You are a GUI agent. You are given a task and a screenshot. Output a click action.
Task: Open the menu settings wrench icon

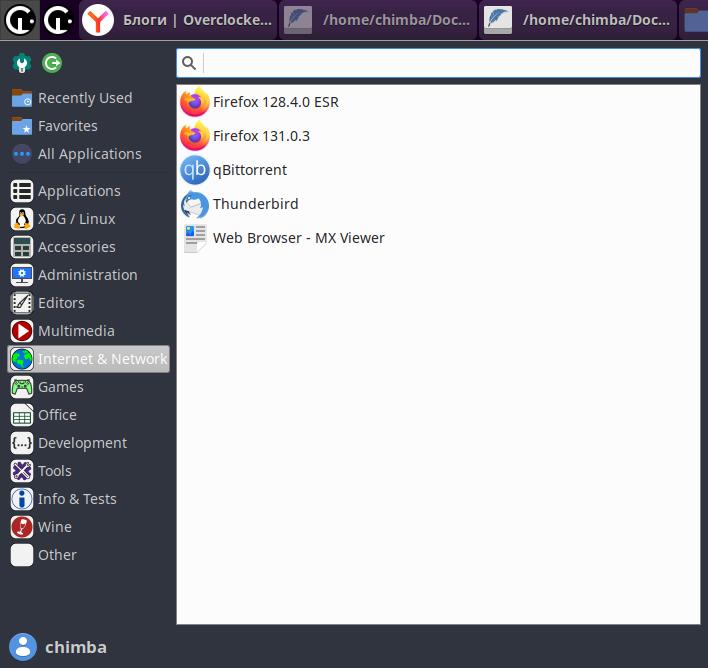tap(21, 63)
